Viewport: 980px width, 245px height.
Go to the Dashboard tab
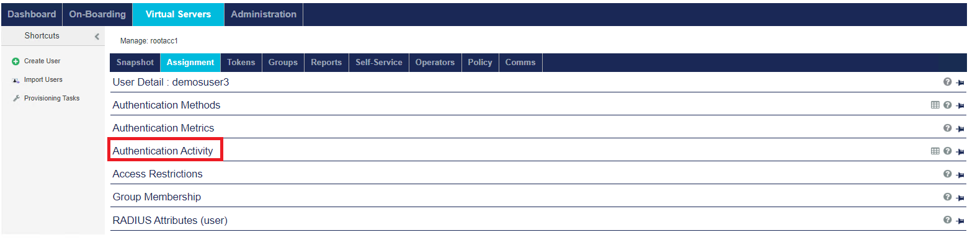[32, 14]
